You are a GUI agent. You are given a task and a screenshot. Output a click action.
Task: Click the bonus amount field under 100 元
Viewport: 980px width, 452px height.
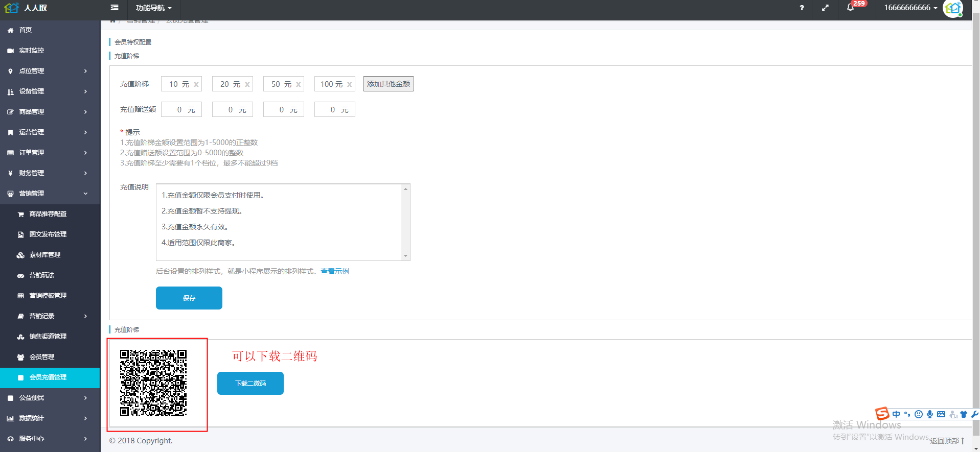point(335,109)
